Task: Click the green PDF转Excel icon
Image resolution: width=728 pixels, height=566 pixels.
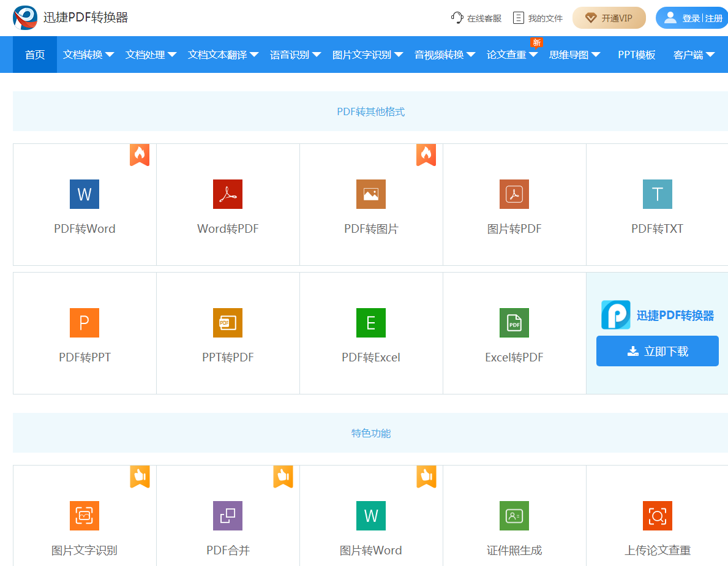Action: (x=371, y=323)
